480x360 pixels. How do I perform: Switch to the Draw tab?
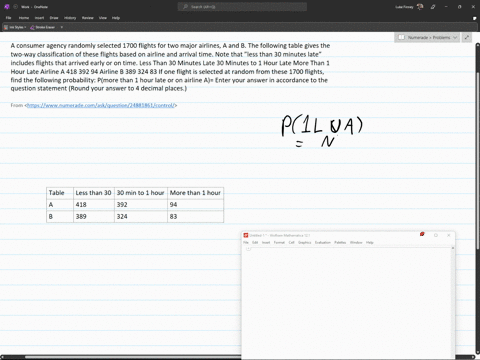[54, 18]
